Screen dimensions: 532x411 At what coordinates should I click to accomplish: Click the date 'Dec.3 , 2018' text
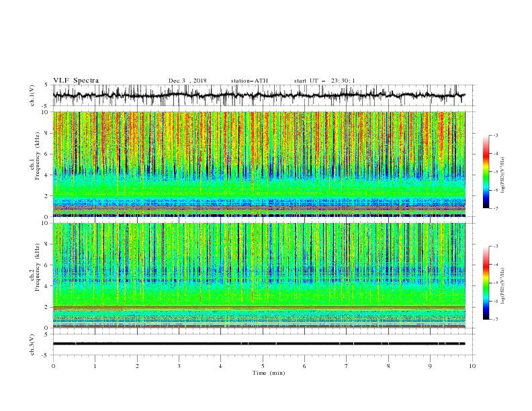click(x=187, y=81)
